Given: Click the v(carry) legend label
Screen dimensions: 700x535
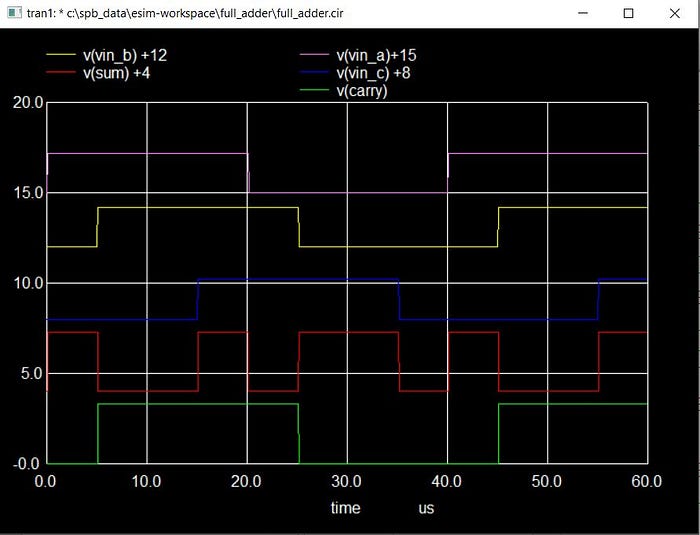Looking at the screenshot, I should tap(362, 91).
